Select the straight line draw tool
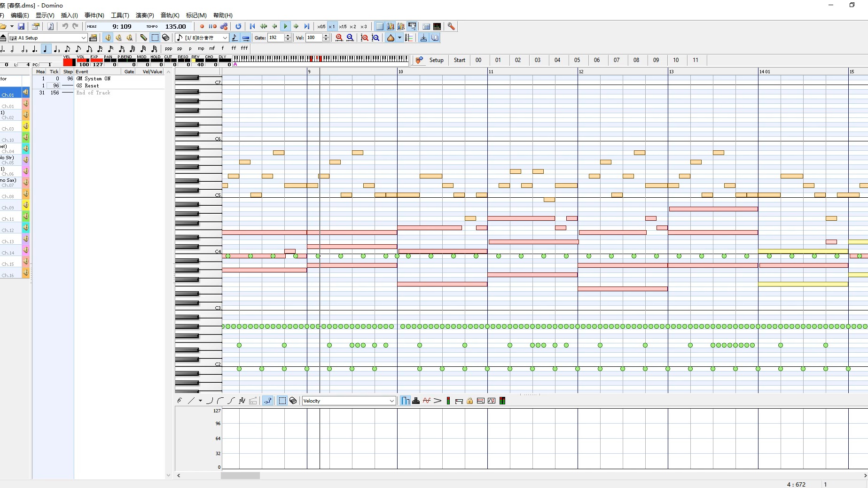The height and width of the screenshot is (488, 868). [x=191, y=401]
